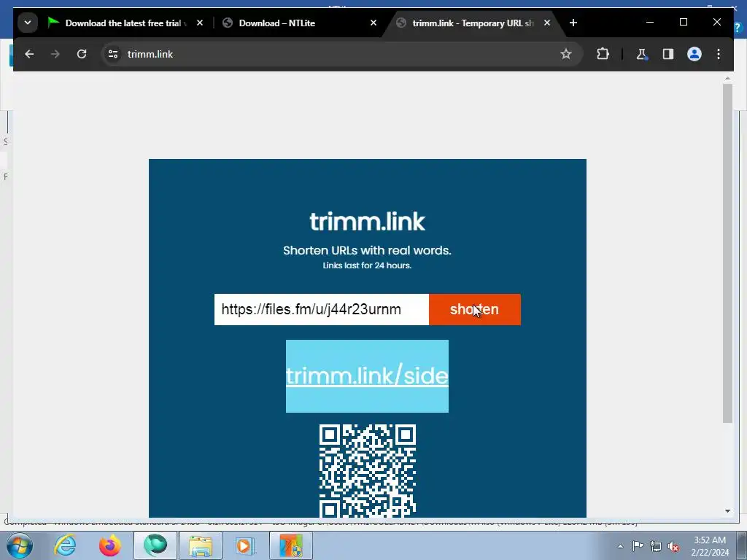Open the tab search dropdown arrow
This screenshot has width=747, height=560.
(28, 23)
